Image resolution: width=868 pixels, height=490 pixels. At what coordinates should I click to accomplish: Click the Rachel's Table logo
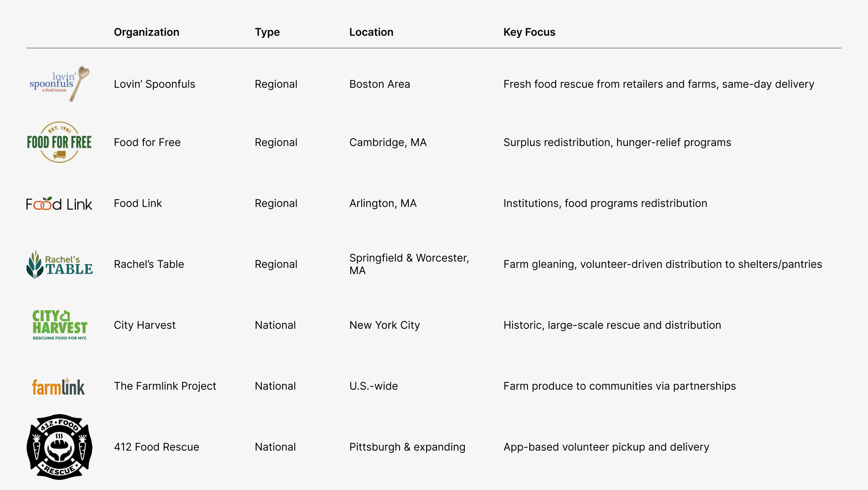[x=60, y=264]
